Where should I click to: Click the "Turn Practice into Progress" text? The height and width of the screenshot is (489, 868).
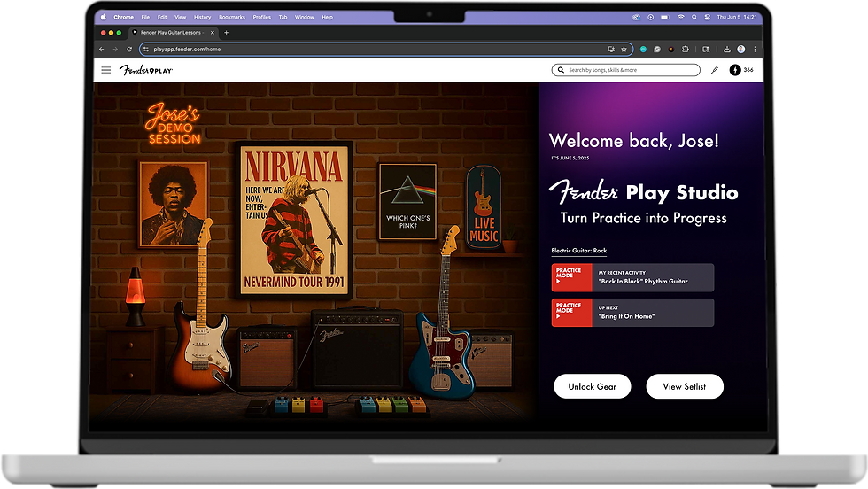[643, 218]
